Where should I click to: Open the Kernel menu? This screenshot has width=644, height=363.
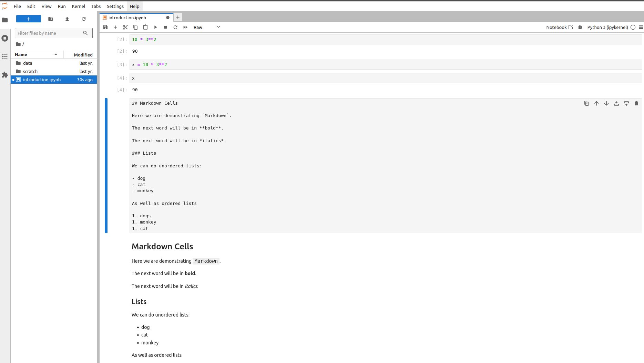click(x=78, y=6)
